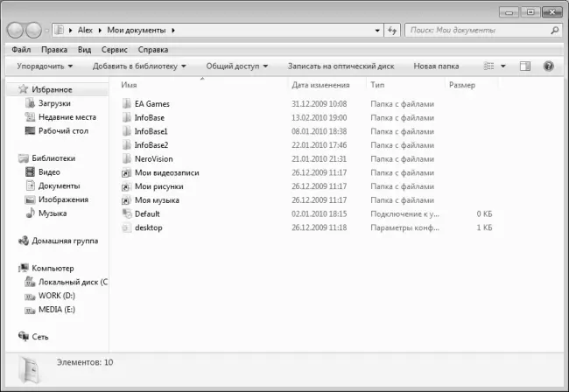The width and height of the screenshot is (569, 392).
Task: Toggle the preview pane icon
Action: coord(524,66)
